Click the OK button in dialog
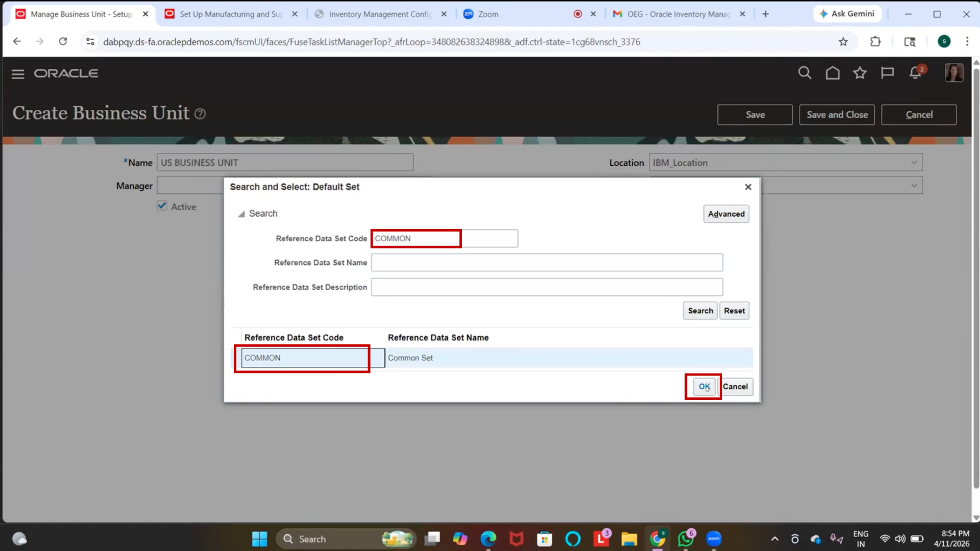This screenshot has height=551, width=980. (704, 387)
